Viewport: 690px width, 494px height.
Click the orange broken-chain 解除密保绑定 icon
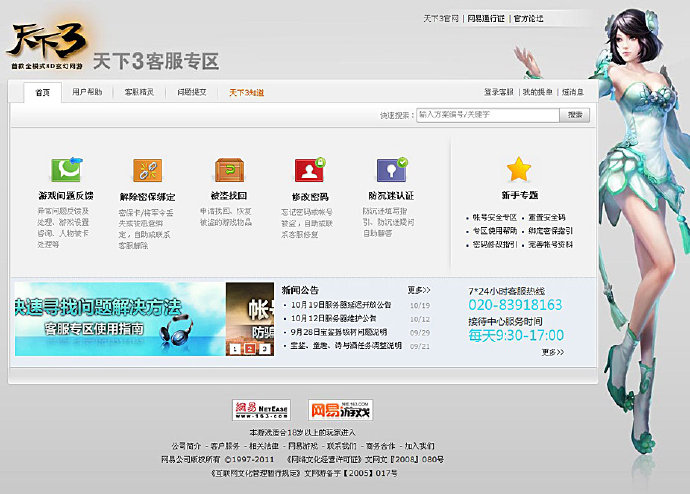pyautogui.click(x=147, y=170)
